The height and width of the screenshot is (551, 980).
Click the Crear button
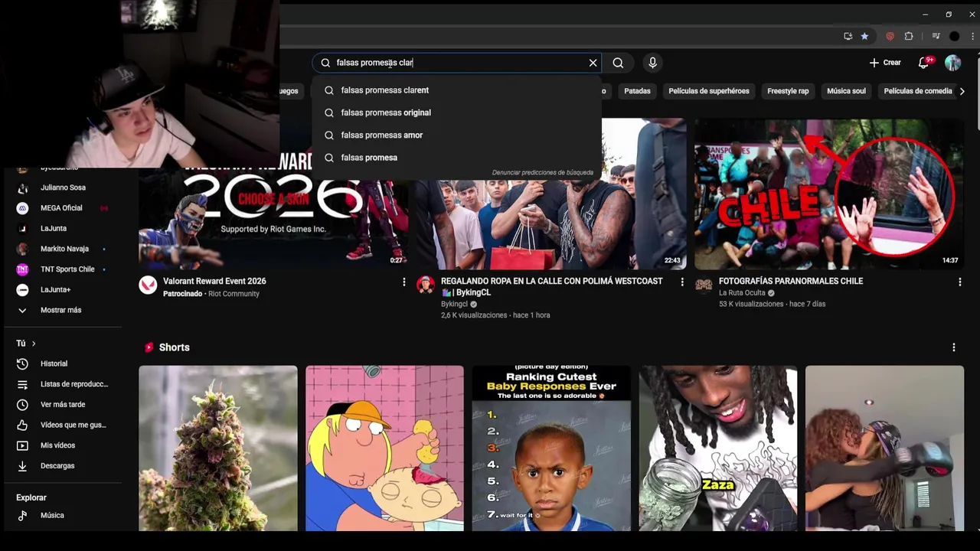click(x=885, y=63)
